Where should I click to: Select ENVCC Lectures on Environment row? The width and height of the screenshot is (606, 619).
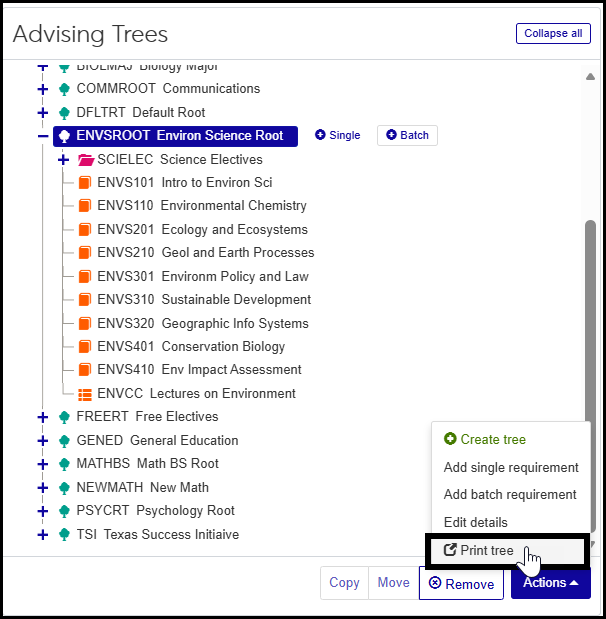196,394
